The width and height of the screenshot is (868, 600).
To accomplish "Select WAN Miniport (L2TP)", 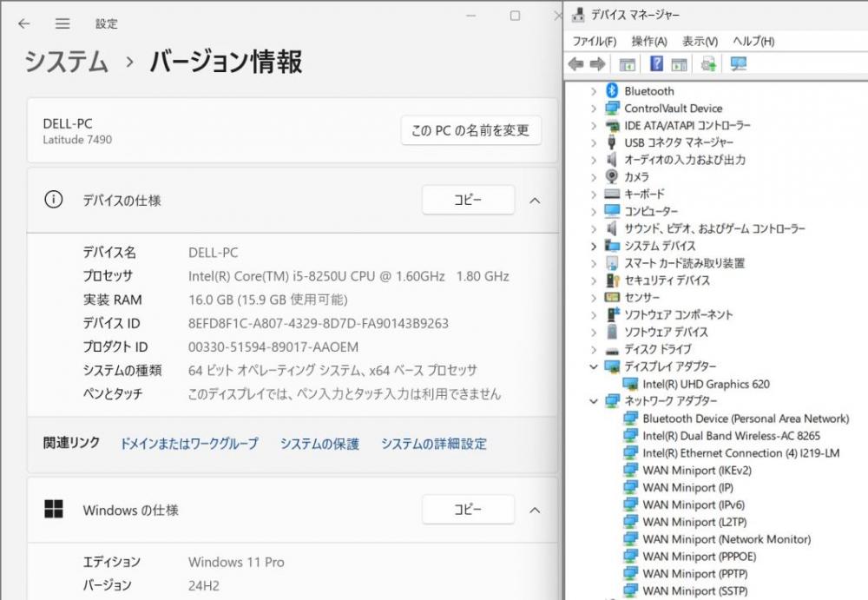I will click(x=694, y=522).
